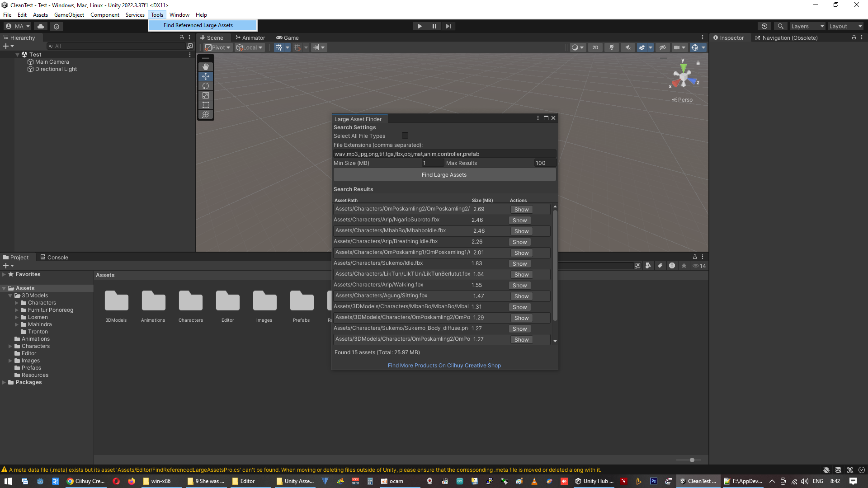Open the Test scene options menu
Image resolution: width=868 pixels, height=488 pixels.
[190, 54]
